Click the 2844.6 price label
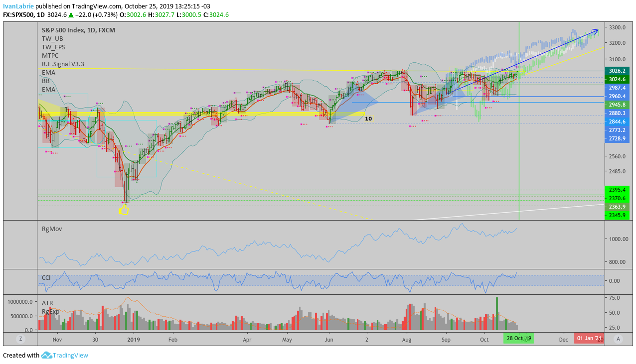 click(617, 121)
